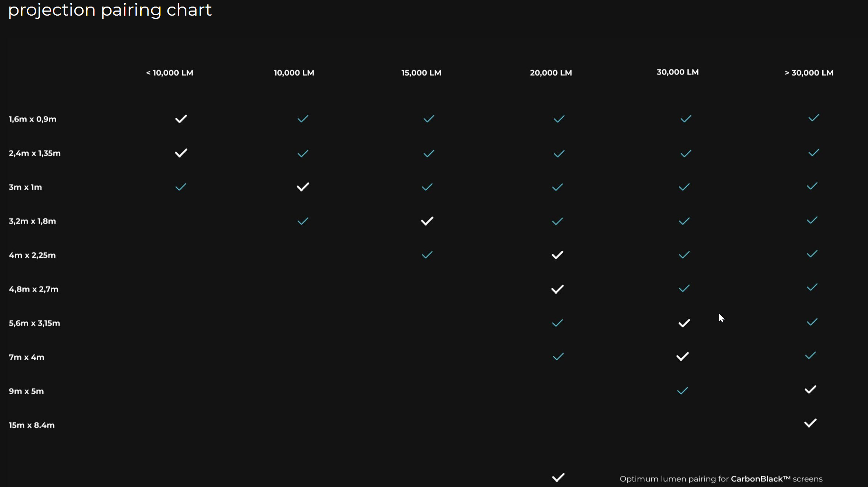Click the blue checkmark for 1,6m x 0,9m under 20,000 LM
This screenshot has height=487, width=868.
[559, 119]
